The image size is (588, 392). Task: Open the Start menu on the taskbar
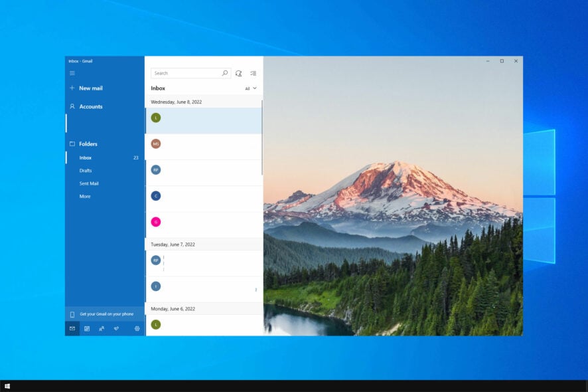[x=9, y=385]
